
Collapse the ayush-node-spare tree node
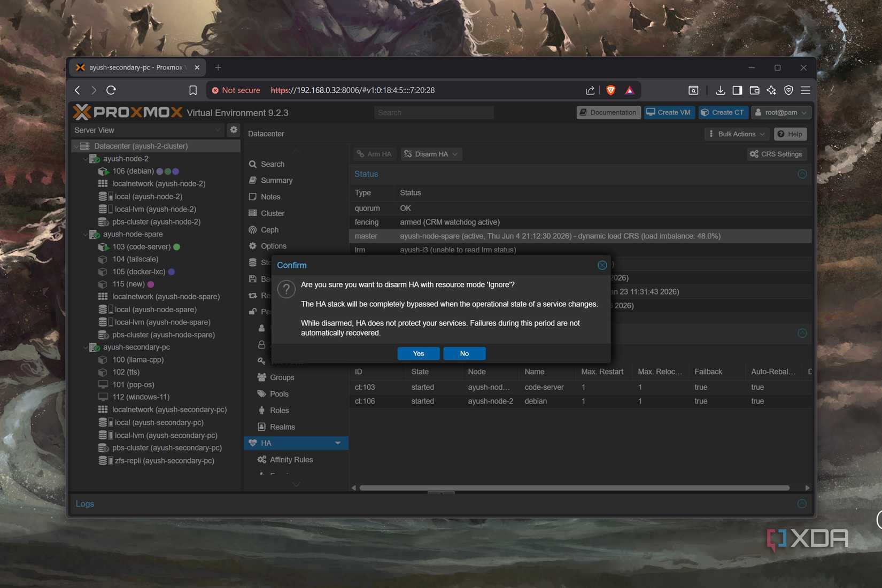click(x=85, y=234)
